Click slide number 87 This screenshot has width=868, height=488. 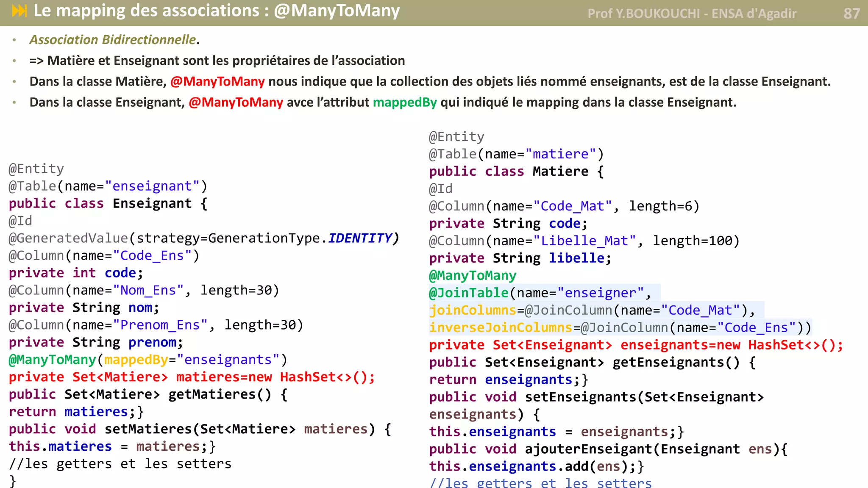pos(851,14)
